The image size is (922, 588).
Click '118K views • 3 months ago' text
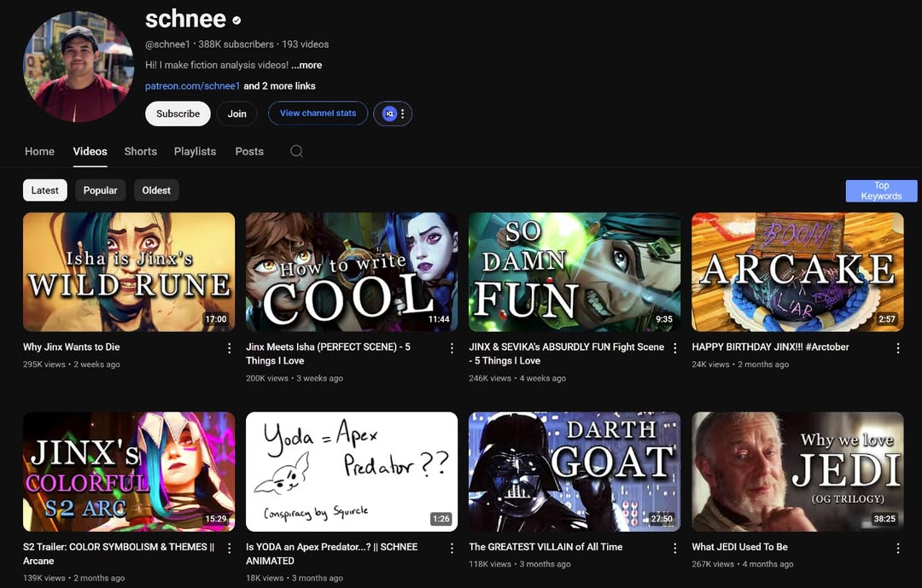tap(520, 564)
